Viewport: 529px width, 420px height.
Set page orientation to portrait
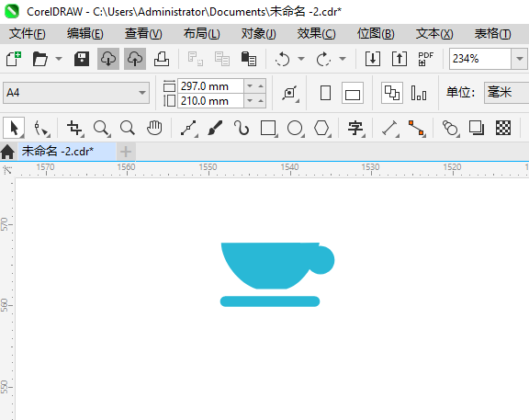coord(325,93)
